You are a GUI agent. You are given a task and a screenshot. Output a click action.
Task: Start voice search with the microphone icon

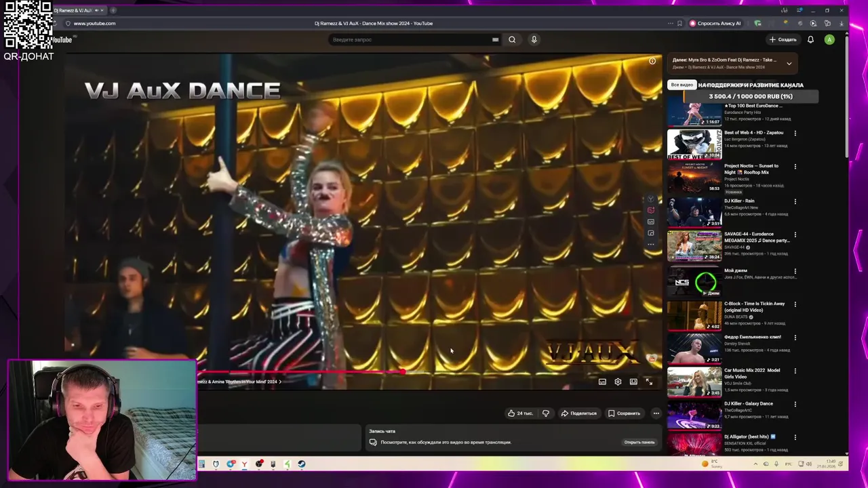coord(534,39)
